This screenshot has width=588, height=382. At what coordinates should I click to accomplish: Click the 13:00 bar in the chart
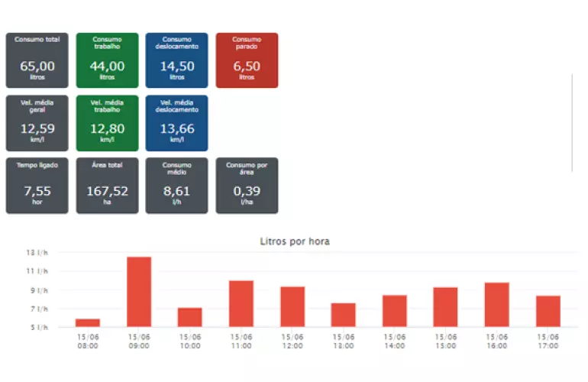click(344, 315)
